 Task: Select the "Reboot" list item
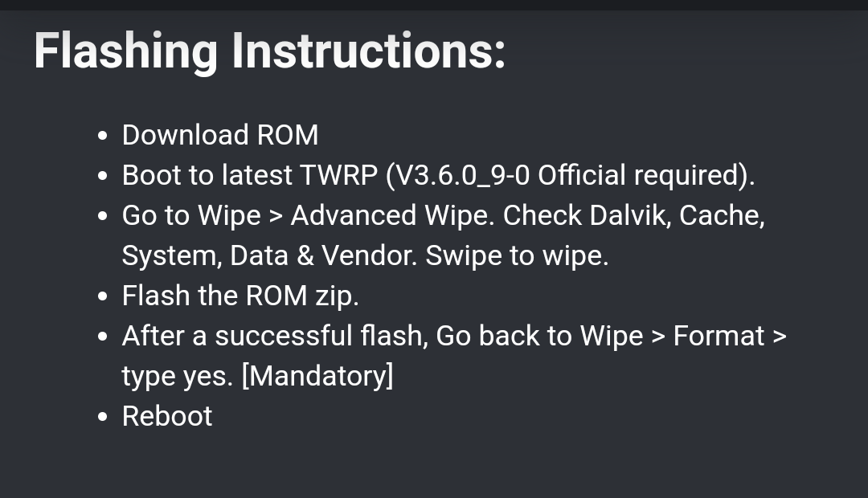(x=167, y=416)
